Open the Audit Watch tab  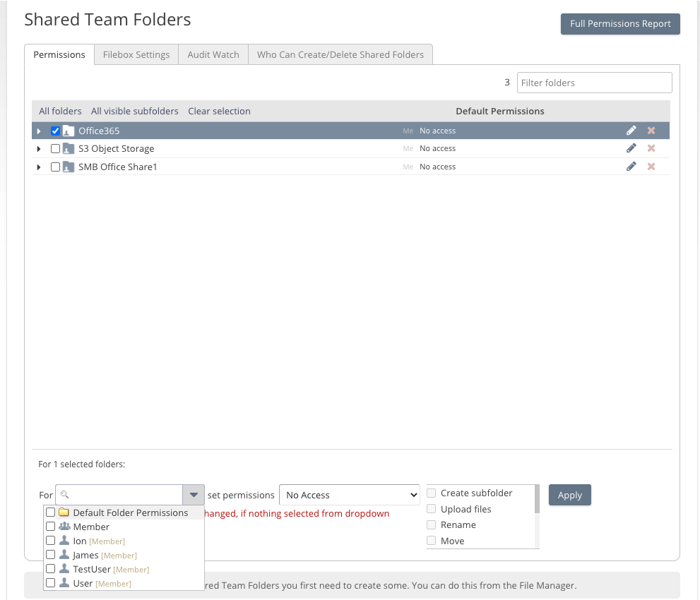(213, 54)
